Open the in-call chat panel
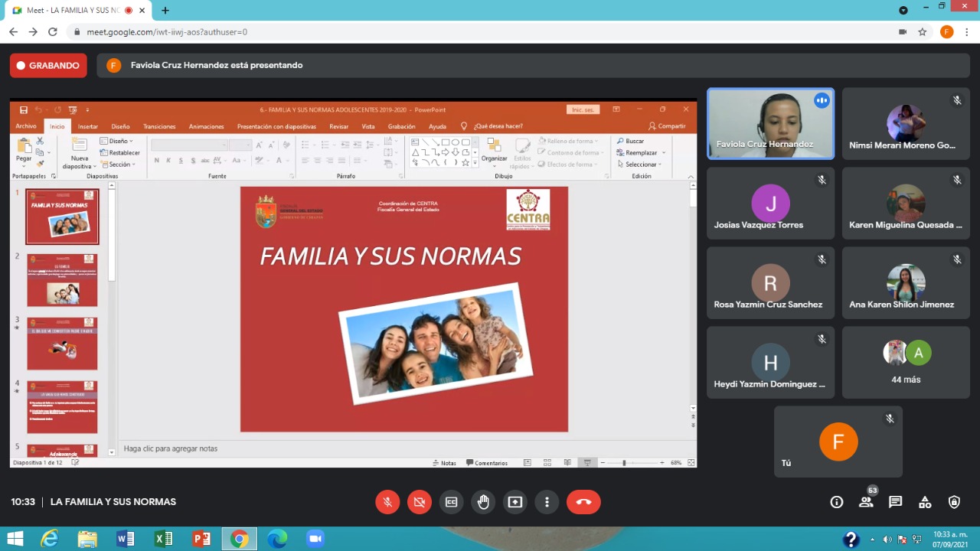Screen dimensions: 980x551 point(895,502)
